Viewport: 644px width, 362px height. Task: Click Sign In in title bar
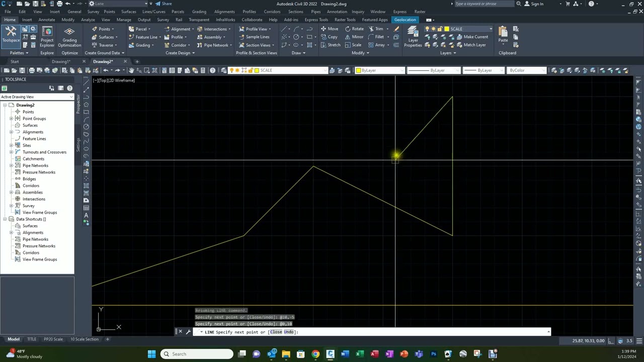point(534,4)
